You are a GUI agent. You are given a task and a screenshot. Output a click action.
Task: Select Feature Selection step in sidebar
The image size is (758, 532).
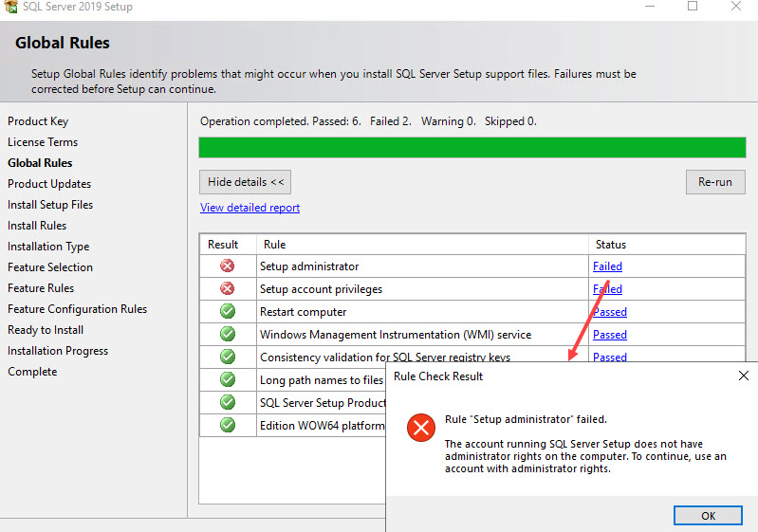tap(49, 267)
